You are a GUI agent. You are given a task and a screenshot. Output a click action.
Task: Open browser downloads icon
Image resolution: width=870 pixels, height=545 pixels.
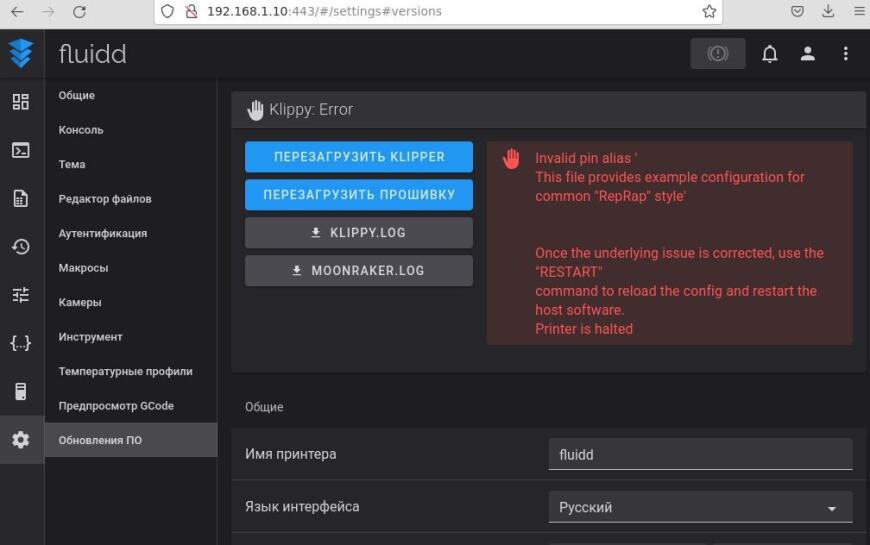[x=828, y=11]
